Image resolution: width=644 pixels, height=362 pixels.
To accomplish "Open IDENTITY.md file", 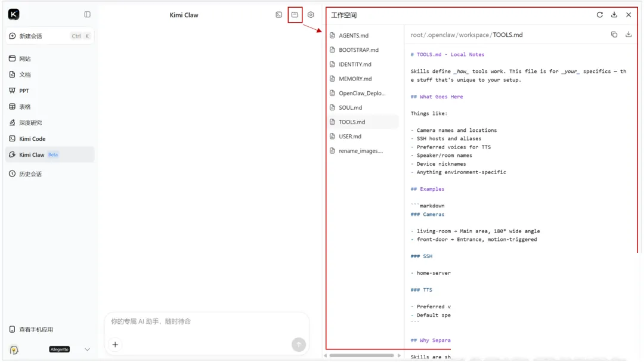I will [x=363, y=64].
